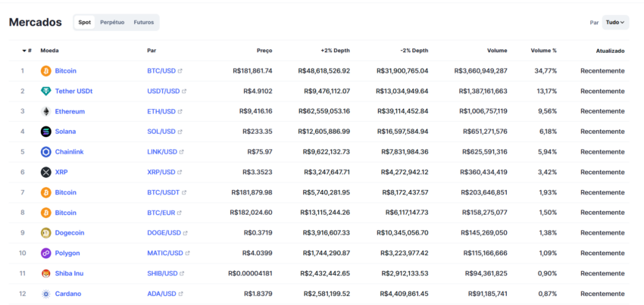The width and height of the screenshot is (644, 305).
Task: Open the ETH/USD pair link
Action: pyautogui.click(x=161, y=111)
